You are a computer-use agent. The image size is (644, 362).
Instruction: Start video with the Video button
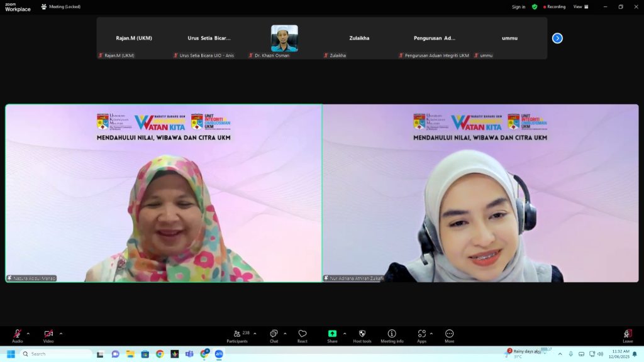pos(48,334)
